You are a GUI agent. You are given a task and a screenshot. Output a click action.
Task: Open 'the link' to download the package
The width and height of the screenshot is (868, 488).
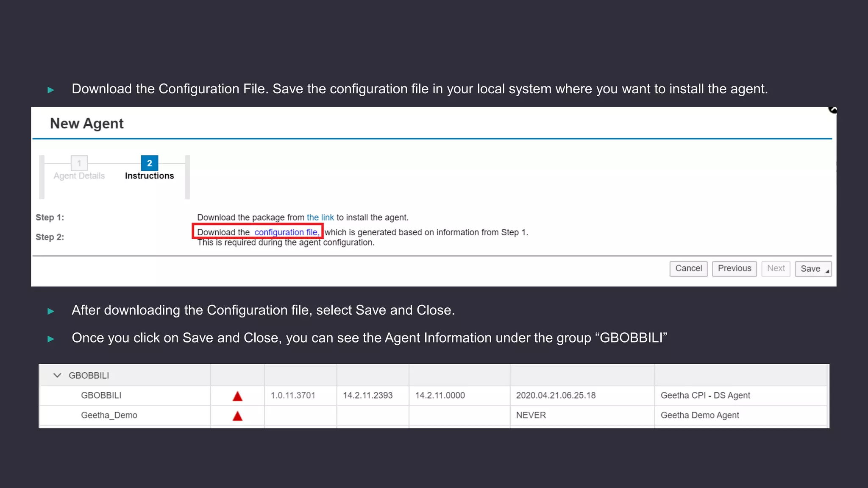tap(320, 218)
